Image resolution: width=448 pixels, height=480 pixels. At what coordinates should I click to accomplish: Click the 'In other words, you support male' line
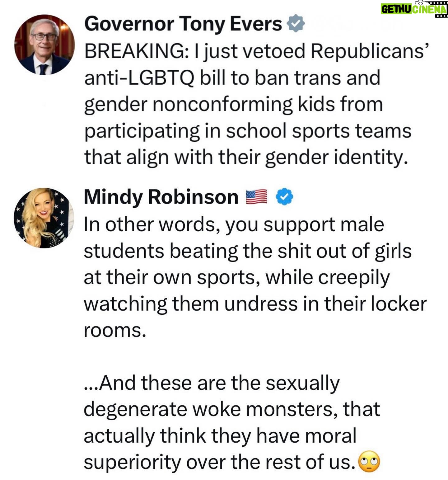(234, 224)
